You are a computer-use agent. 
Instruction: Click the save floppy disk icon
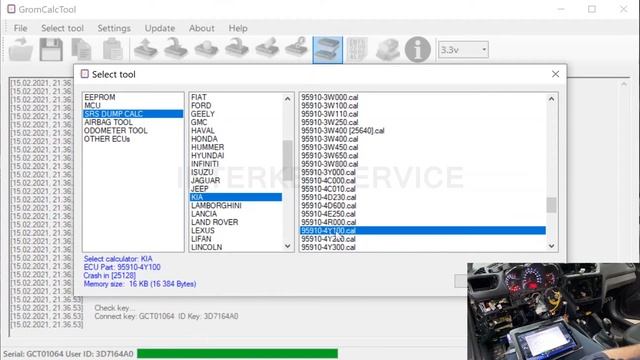pyautogui.click(x=51, y=50)
